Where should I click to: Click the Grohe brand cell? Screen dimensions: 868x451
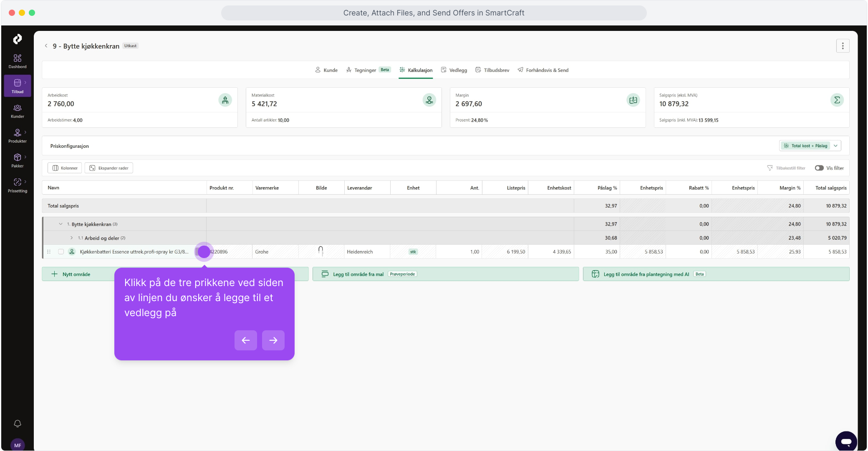coord(275,252)
